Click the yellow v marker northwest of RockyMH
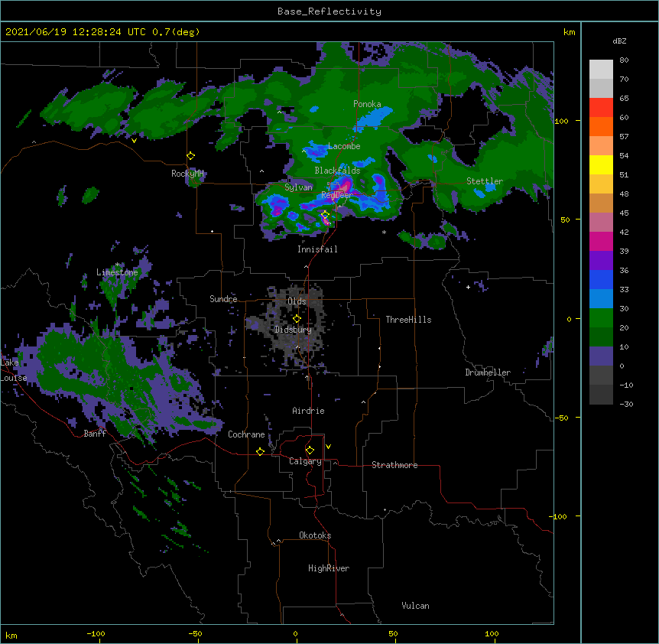The image size is (659, 644). coord(134,141)
